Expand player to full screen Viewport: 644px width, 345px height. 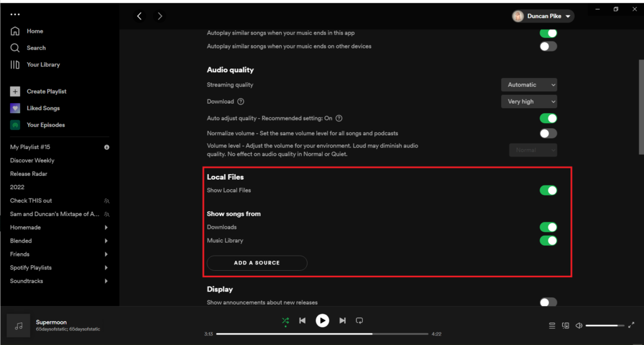point(631,326)
